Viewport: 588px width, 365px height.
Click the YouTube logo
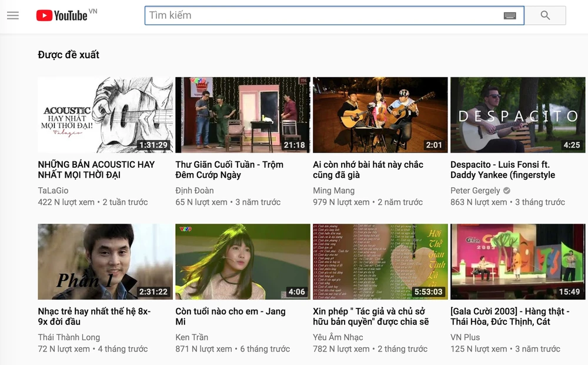pyautogui.click(x=62, y=15)
